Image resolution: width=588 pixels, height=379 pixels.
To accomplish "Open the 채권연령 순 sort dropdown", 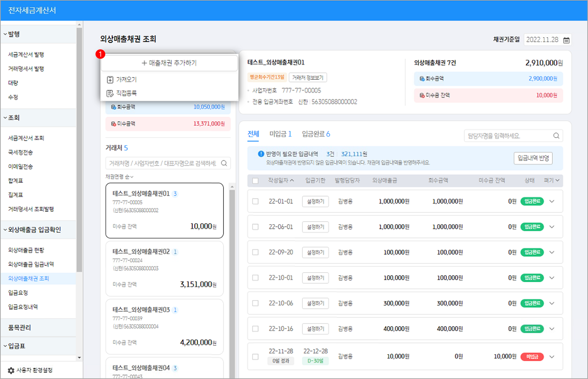I will pos(120,177).
